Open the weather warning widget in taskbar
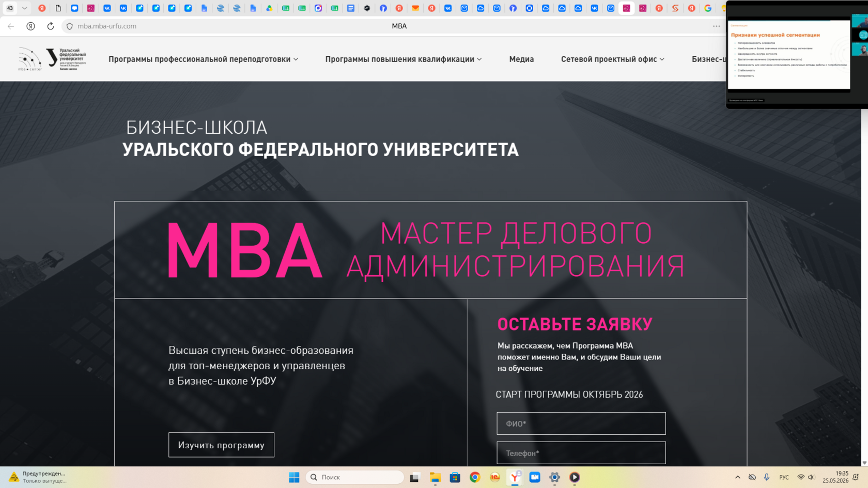This screenshot has width=868, height=488. coord(39,477)
